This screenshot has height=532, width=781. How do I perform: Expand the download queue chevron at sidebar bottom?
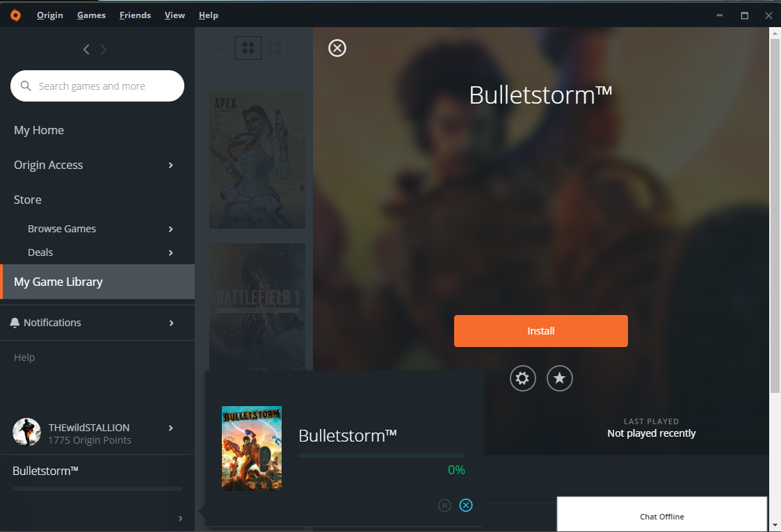180,519
